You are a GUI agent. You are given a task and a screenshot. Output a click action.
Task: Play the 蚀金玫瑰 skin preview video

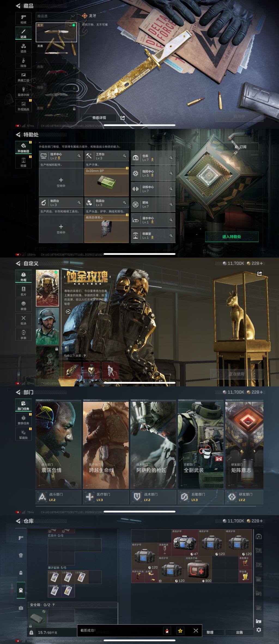pos(68,312)
